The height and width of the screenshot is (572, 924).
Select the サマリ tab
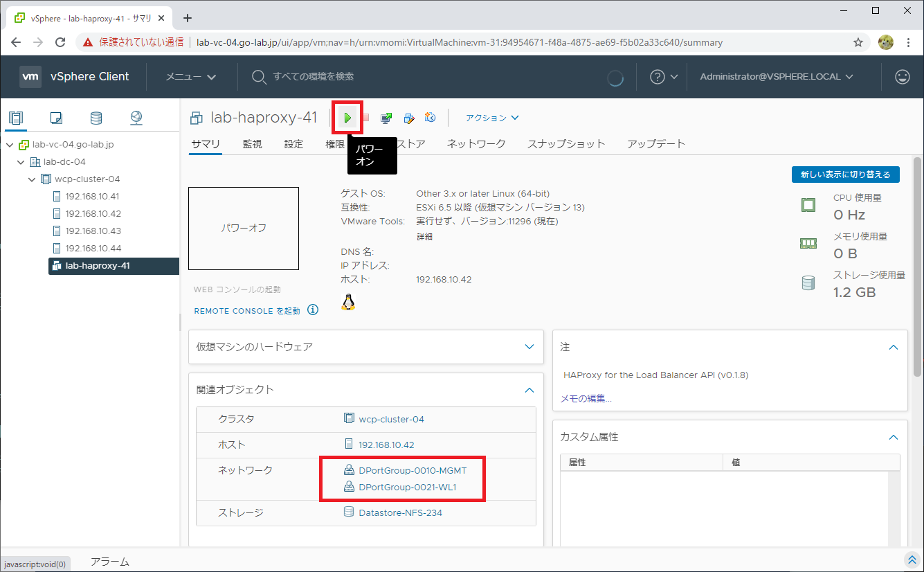click(x=206, y=144)
